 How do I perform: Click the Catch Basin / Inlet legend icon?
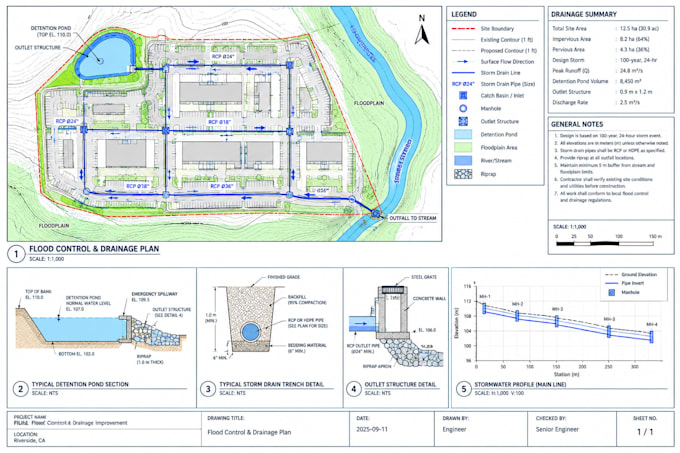(x=463, y=95)
